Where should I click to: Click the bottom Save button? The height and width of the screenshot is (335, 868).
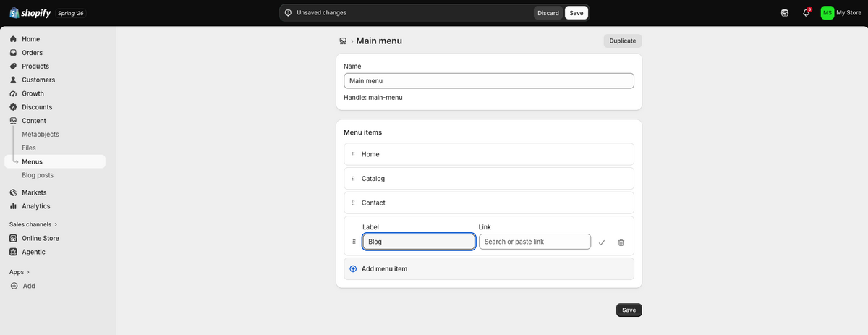click(629, 310)
